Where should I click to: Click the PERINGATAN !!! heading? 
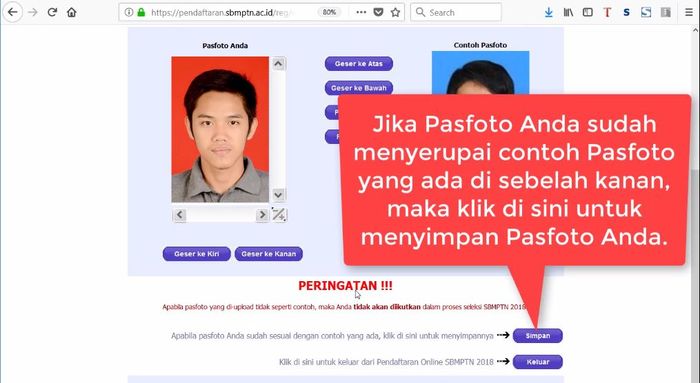(345, 286)
